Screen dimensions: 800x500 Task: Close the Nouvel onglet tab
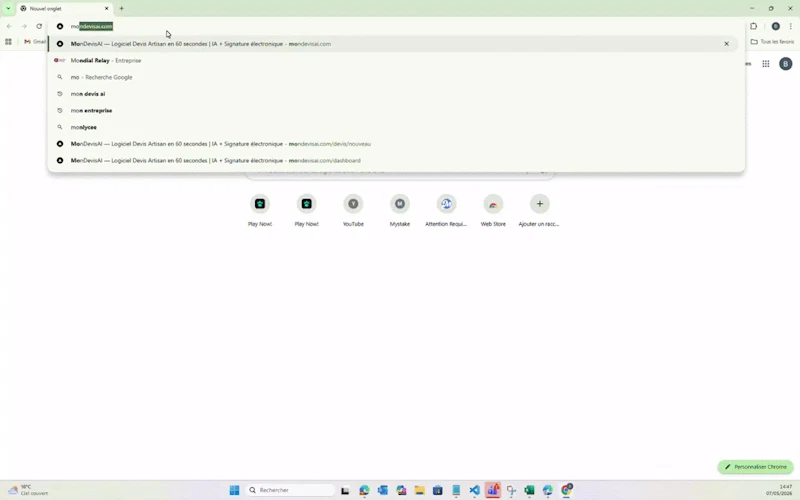pyautogui.click(x=107, y=8)
